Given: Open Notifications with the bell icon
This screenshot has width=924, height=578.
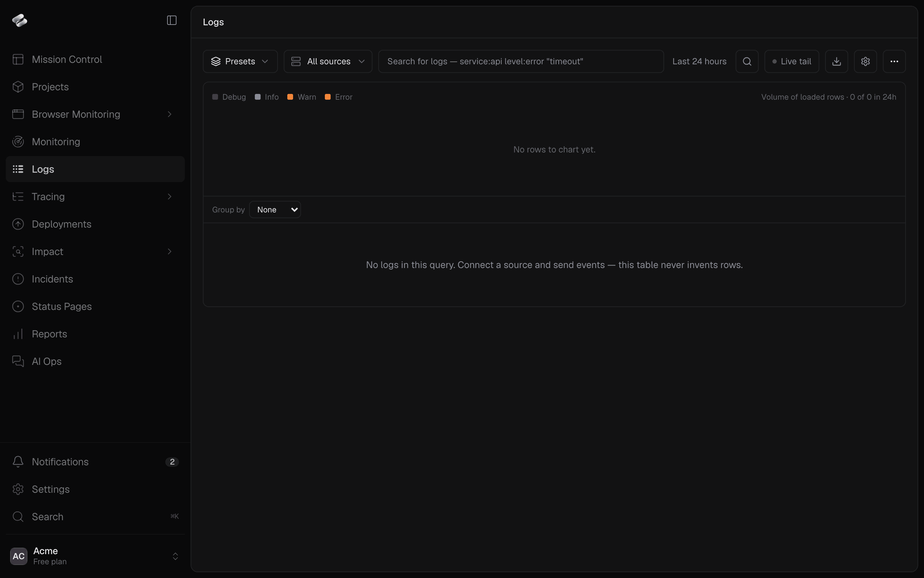Looking at the screenshot, I should point(18,462).
